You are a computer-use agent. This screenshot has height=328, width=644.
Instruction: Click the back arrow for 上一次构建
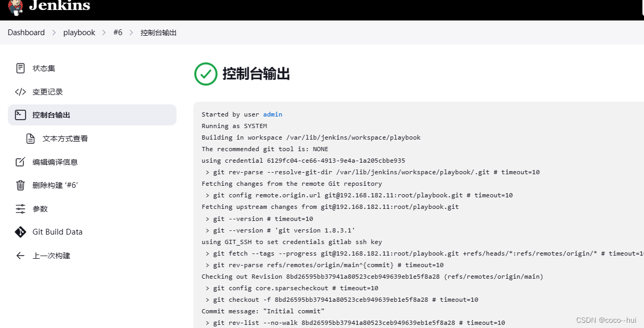pos(20,256)
